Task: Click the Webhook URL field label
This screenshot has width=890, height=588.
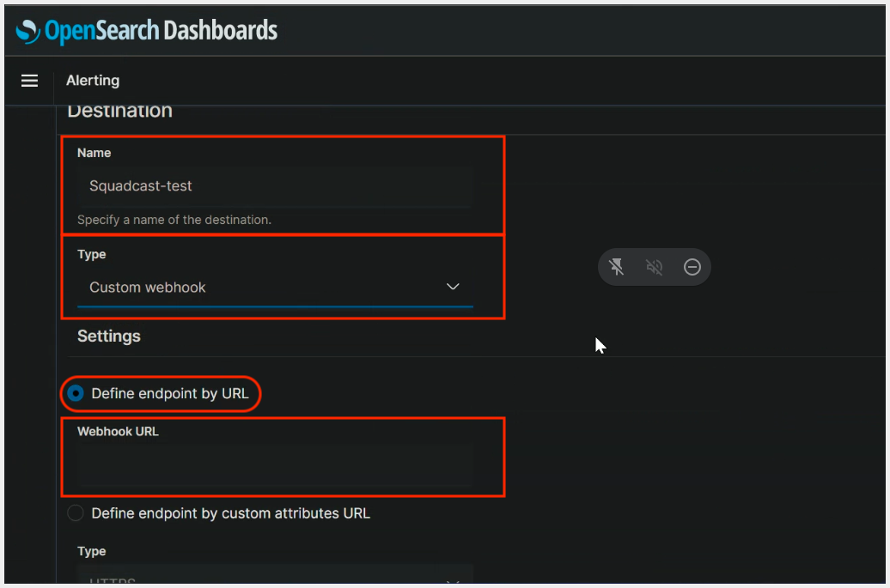Action: pos(118,431)
